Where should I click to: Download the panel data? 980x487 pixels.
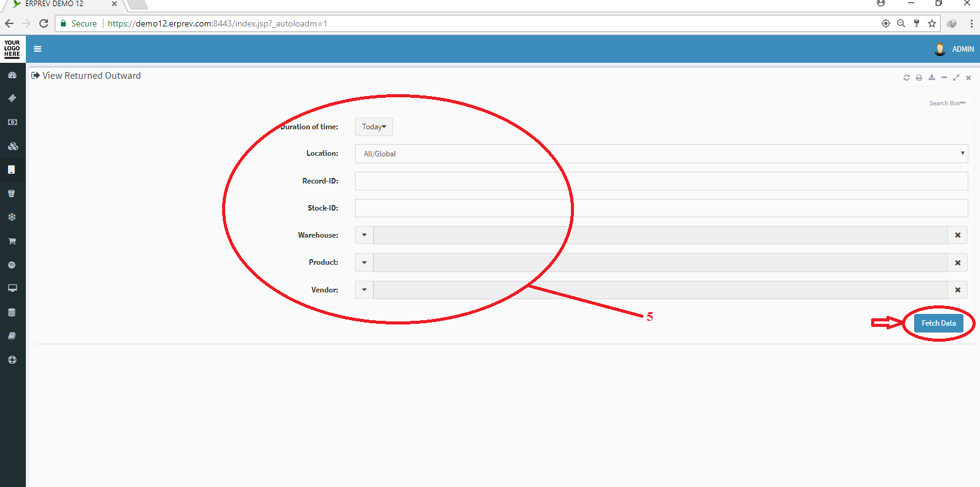coord(931,78)
